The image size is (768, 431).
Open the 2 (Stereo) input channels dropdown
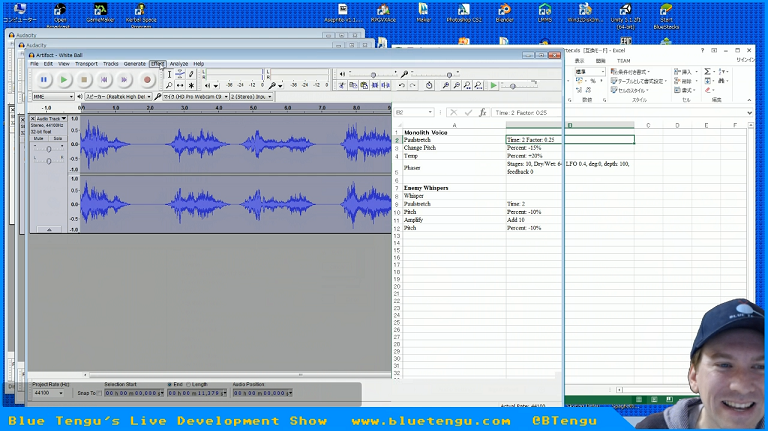[x=251, y=96]
